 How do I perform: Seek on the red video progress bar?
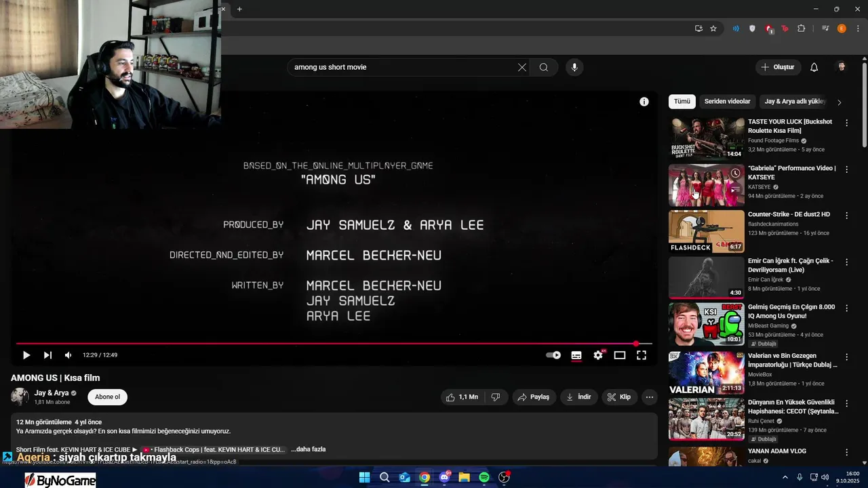tap(334, 344)
